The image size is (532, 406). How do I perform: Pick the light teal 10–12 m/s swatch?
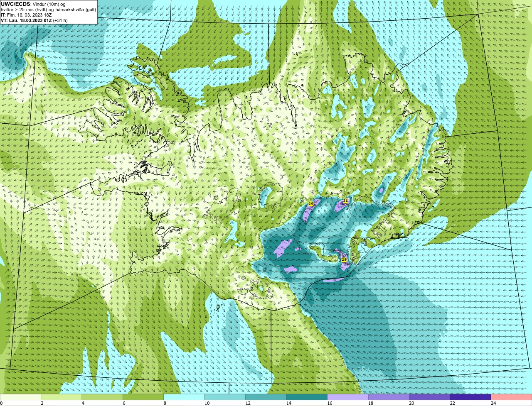[x=225, y=397]
